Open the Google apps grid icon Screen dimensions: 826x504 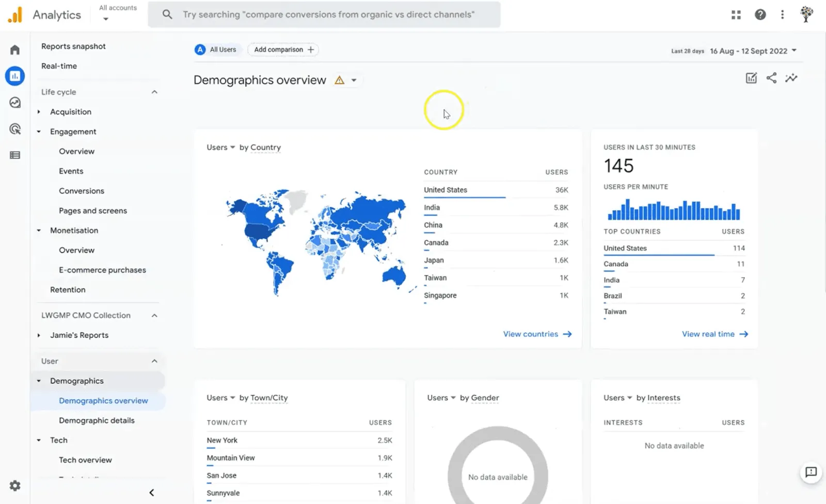tap(736, 15)
